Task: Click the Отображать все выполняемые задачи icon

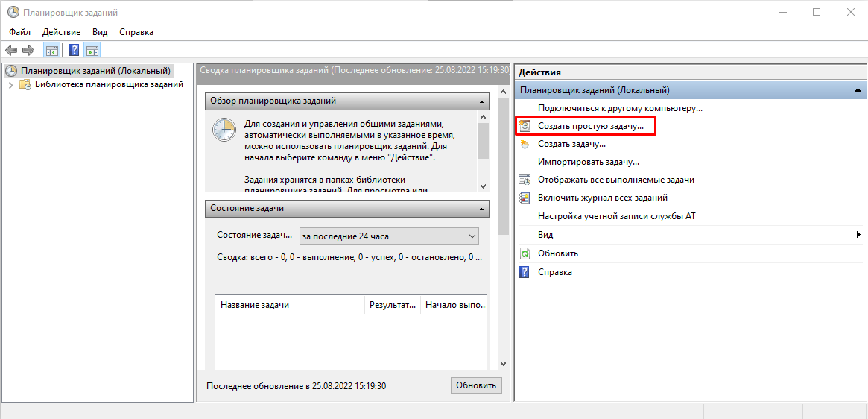Action: (x=525, y=180)
